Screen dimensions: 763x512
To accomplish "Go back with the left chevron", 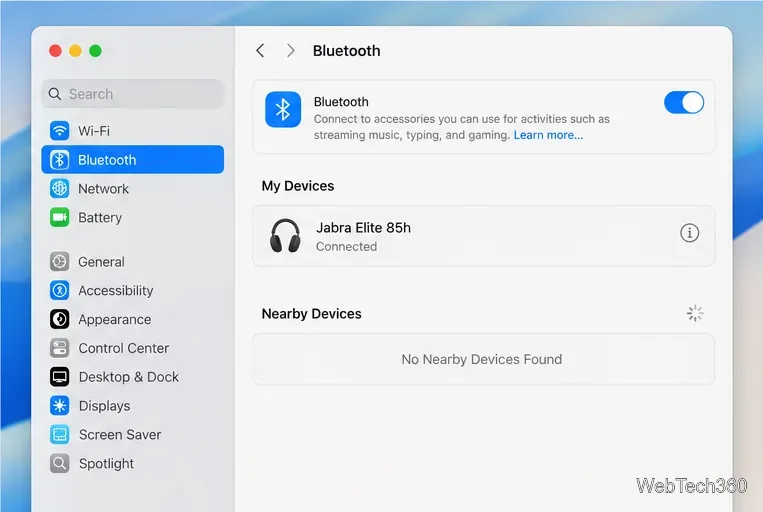I will pos(260,51).
